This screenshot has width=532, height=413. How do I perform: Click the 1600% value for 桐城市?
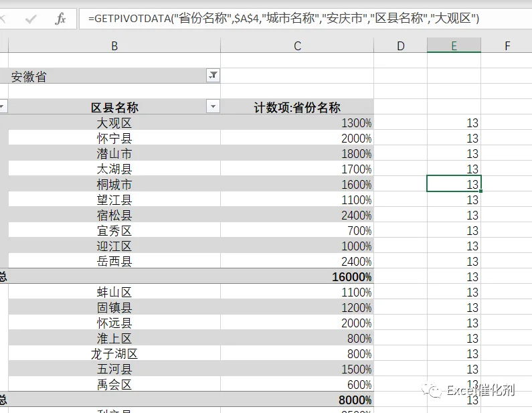pyautogui.click(x=297, y=184)
